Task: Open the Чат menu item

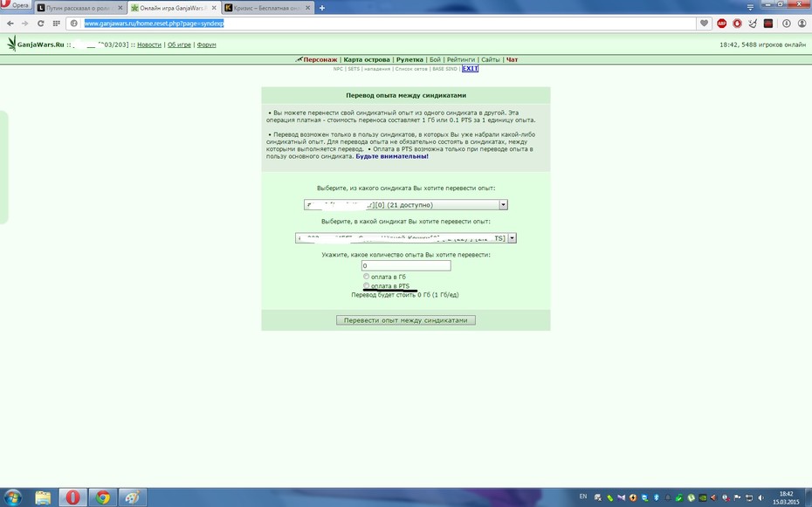Action: [x=513, y=59]
